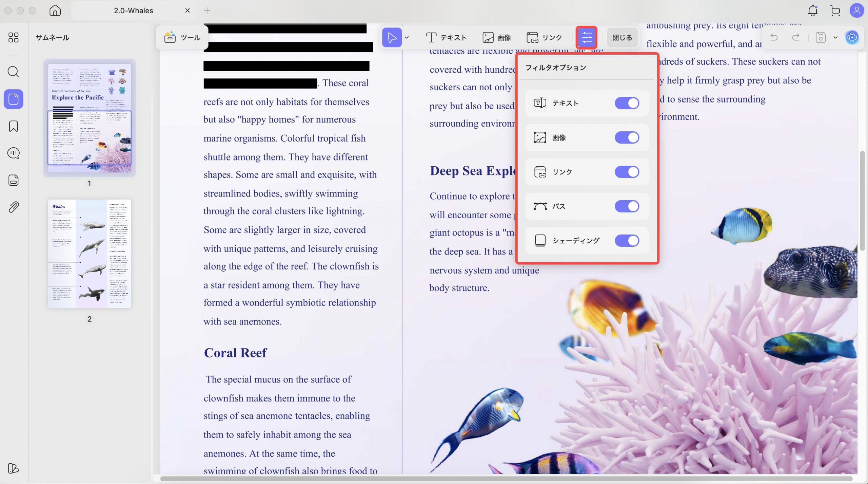Open the ツール tools menu
868x484 pixels.
point(182,37)
